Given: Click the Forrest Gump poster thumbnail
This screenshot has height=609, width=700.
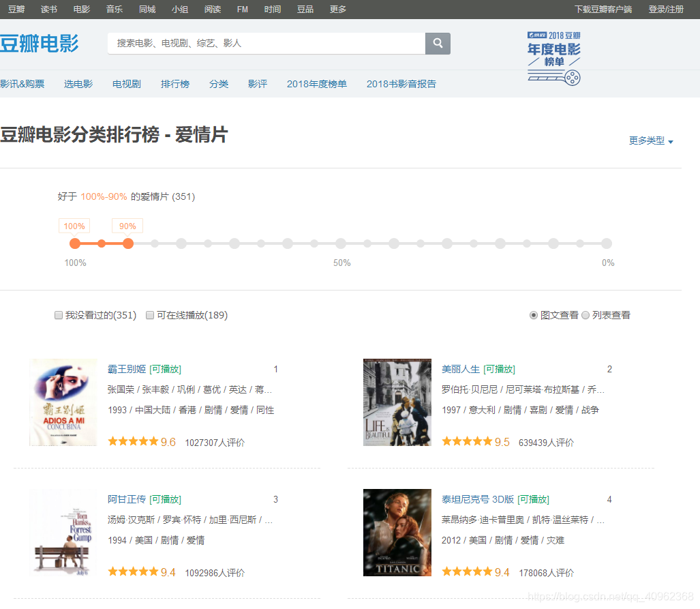Looking at the screenshot, I should [x=63, y=532].
